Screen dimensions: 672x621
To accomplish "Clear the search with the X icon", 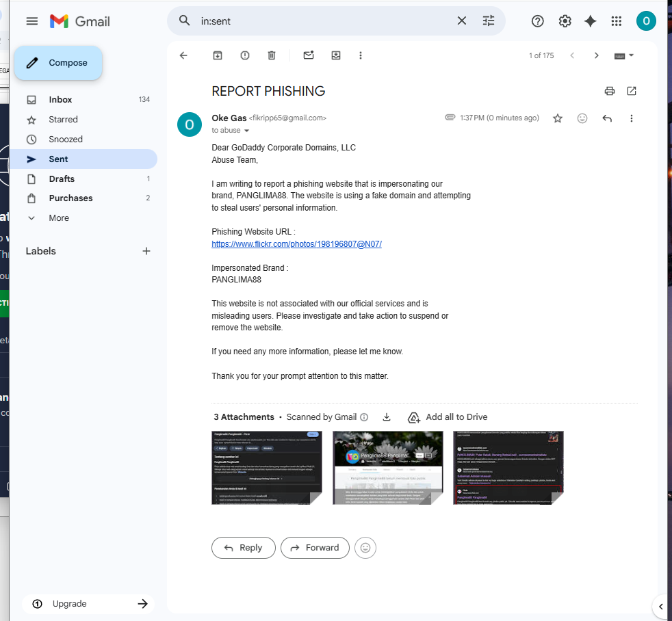I will [461, 21].
